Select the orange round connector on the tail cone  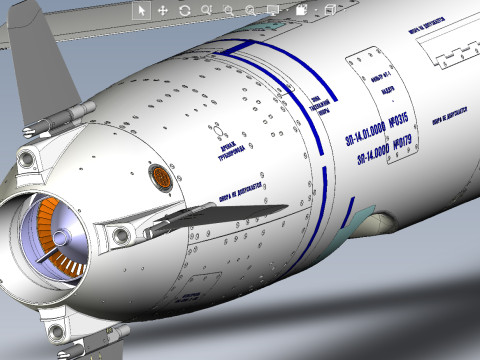coord(161,178)
